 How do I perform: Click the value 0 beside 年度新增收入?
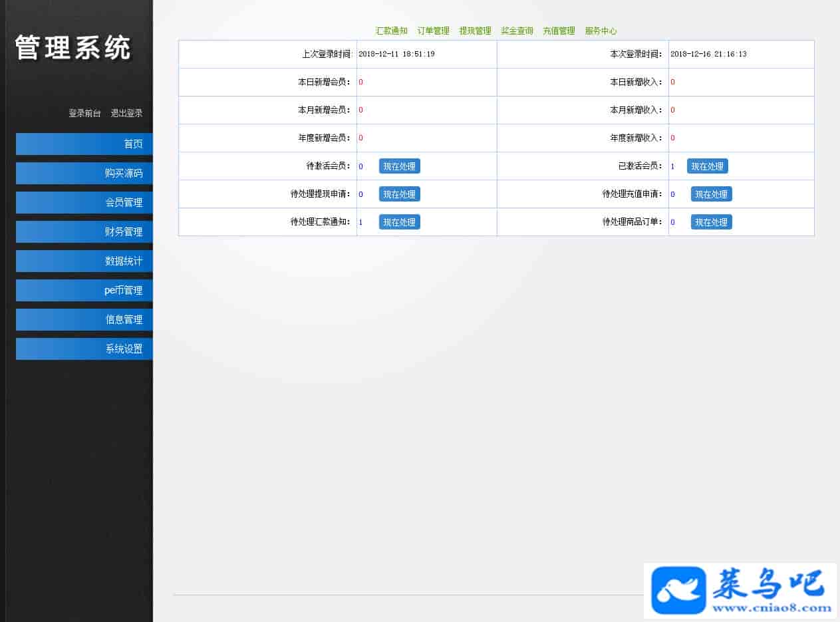click(x=672, y=138)
